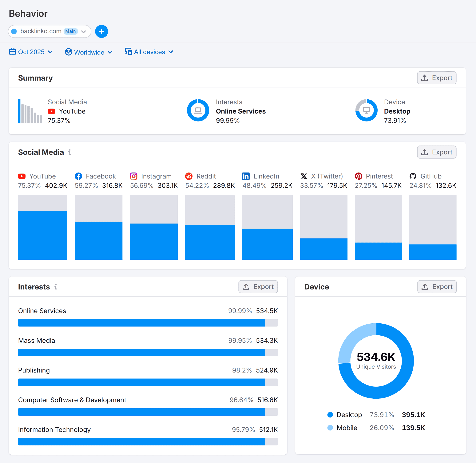The image size is (476, 463).
Task: Select the Facebook icon
Action: 78,176
